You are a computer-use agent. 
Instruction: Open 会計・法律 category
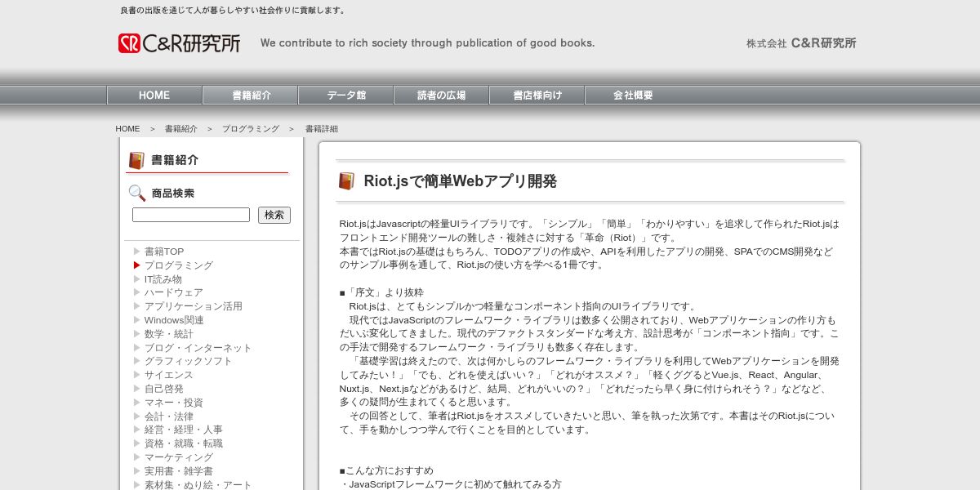[169, 416]
